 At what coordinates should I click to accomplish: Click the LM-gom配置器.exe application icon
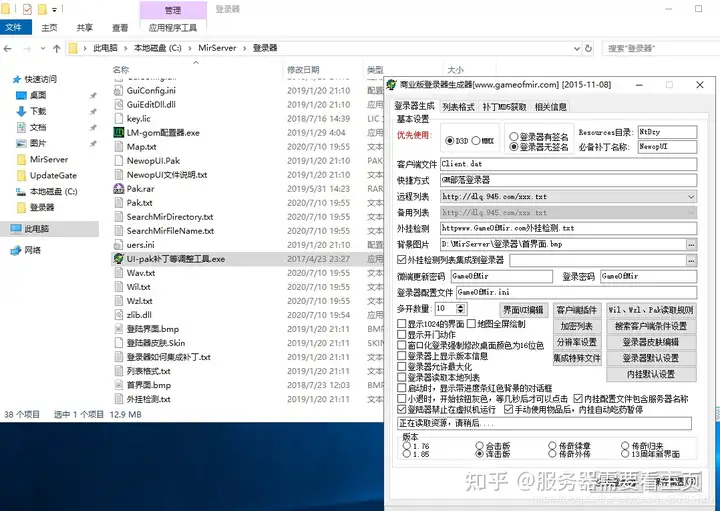118,133
